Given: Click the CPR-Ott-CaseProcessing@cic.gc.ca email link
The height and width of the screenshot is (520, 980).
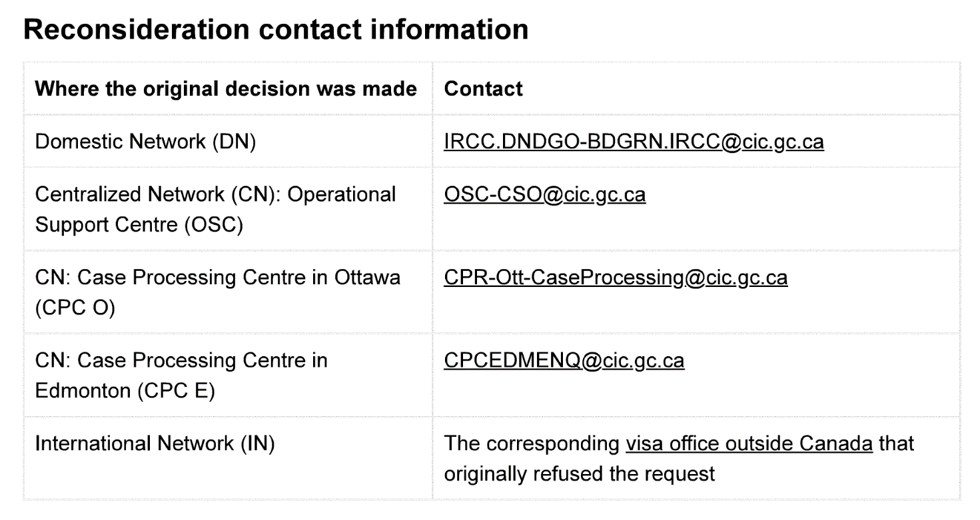Looking at the screenshot, I should tap(616, 278).
